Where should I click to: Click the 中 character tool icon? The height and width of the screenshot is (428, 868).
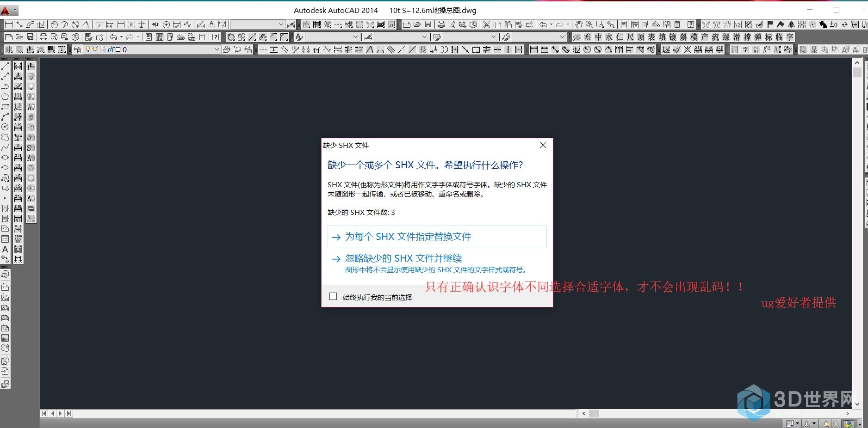[598, 37]
